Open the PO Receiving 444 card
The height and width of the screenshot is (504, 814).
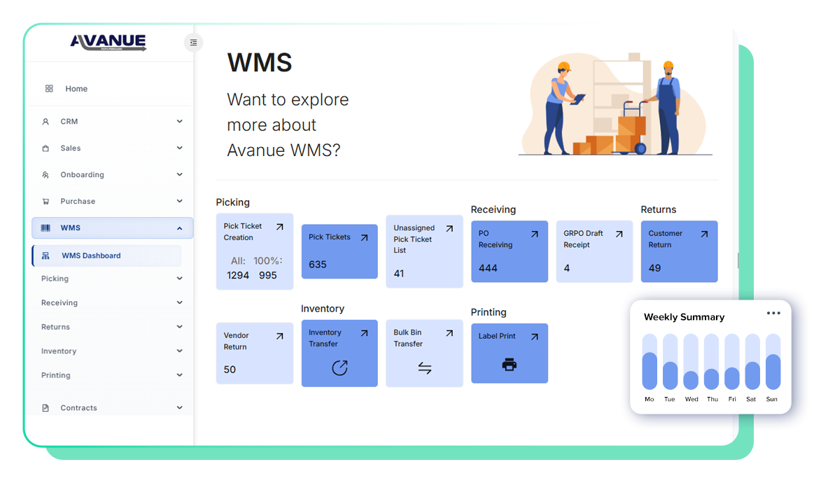point(510,251)
